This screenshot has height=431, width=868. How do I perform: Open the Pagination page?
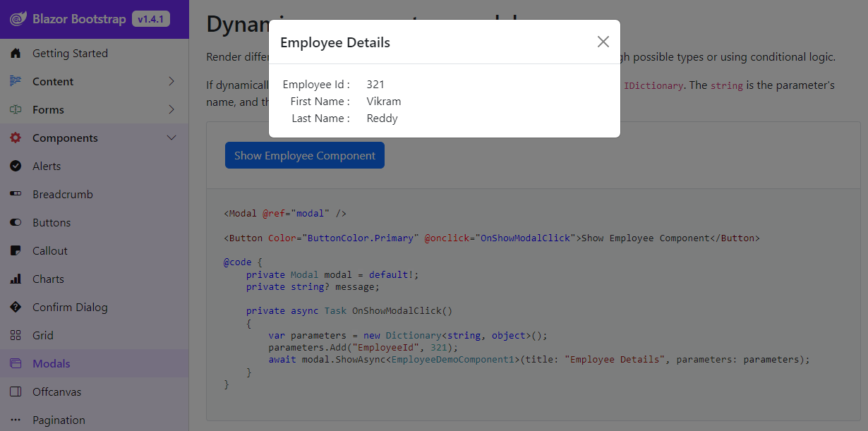(x=59, y=420)
